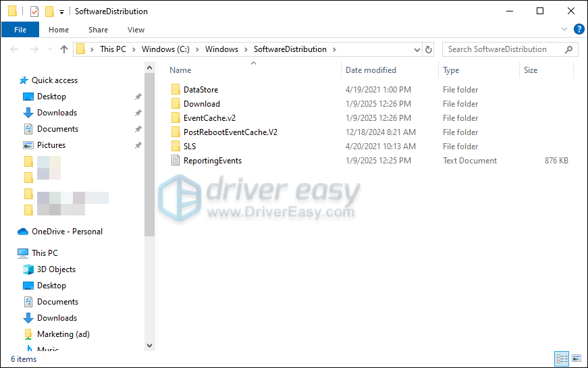Sort by the Date modified column header
The image size is (588, 368).
tap(371, 70)
